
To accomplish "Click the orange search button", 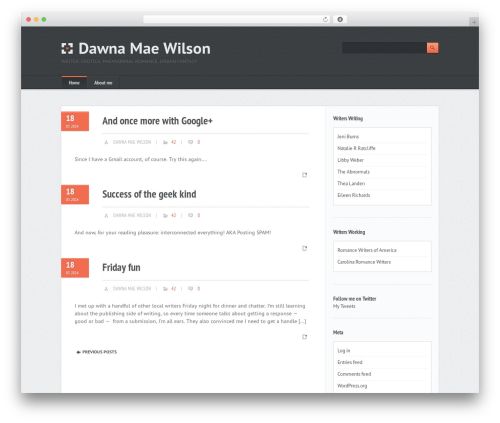I will click(432, 48).
